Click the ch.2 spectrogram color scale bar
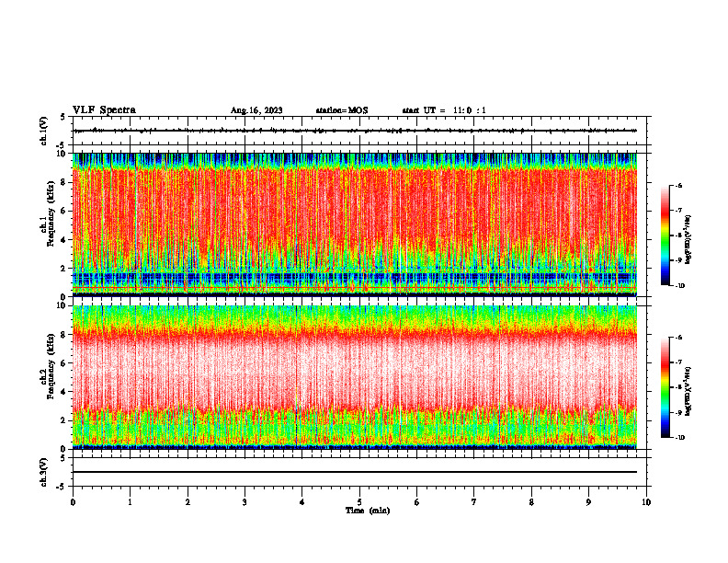This screenshot has height=563, width=728. [x=665, y=387]
